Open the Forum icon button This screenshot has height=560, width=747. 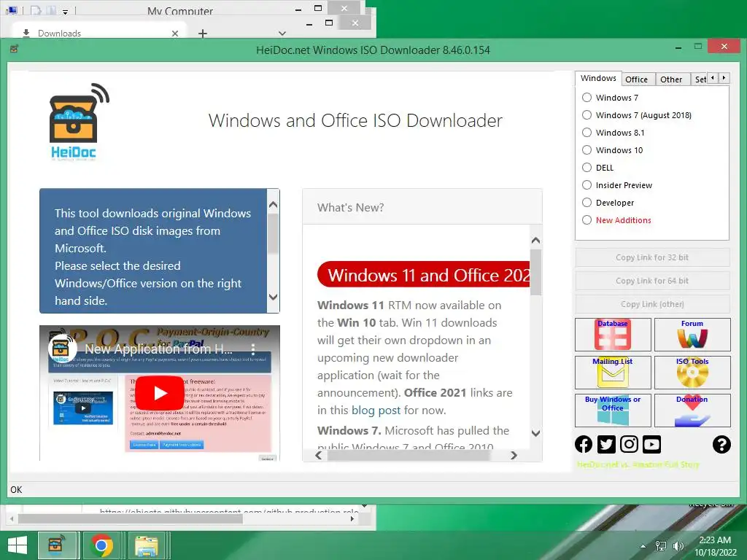click(x=692, y=335)
